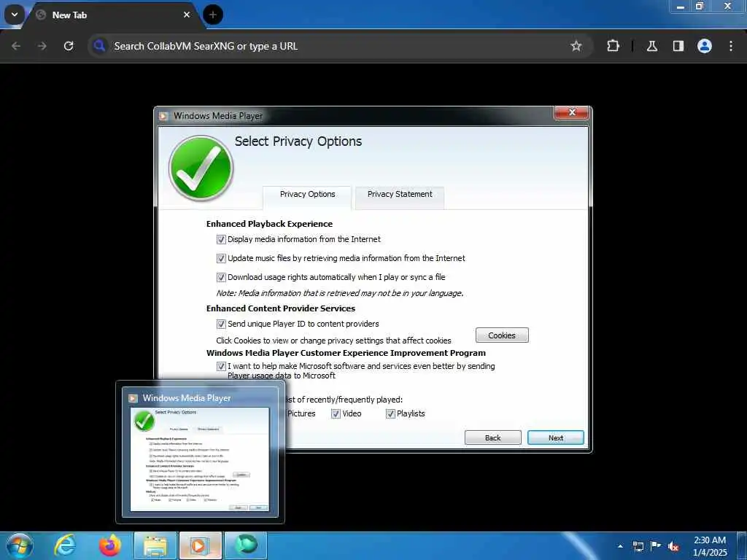Uncheck Display media information from the Internet

(x=221, y=239)
